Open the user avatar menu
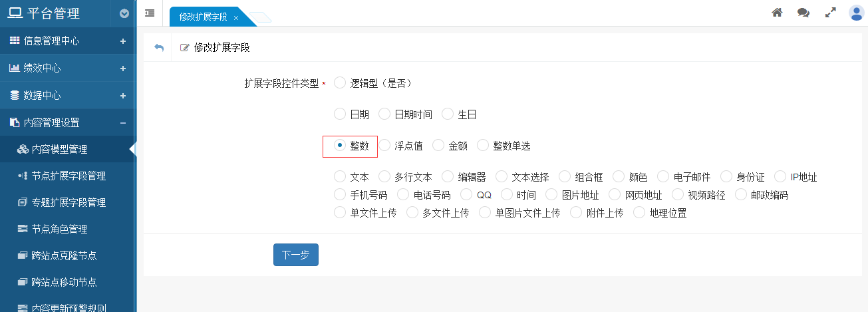This screenshot has width=868, height=312. 856,13
